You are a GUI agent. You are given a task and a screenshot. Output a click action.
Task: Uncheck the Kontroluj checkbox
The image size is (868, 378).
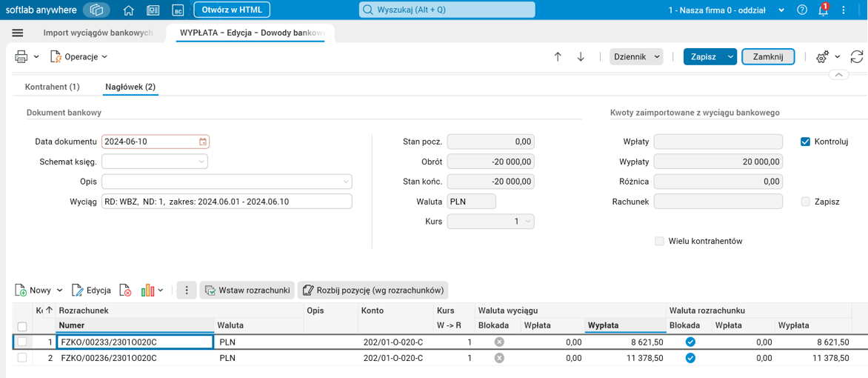pyautogui.click(x=806, y=142)
